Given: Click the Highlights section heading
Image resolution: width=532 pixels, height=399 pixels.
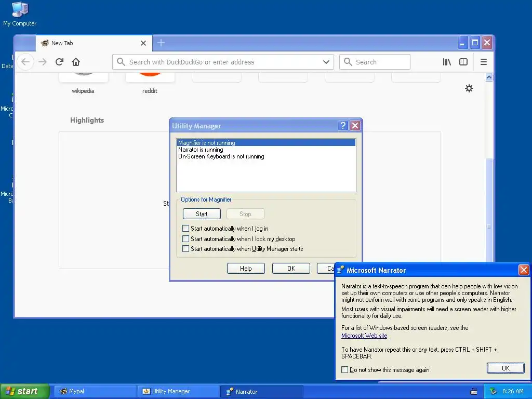Looking at the screenshot, I should click(87, 120).
